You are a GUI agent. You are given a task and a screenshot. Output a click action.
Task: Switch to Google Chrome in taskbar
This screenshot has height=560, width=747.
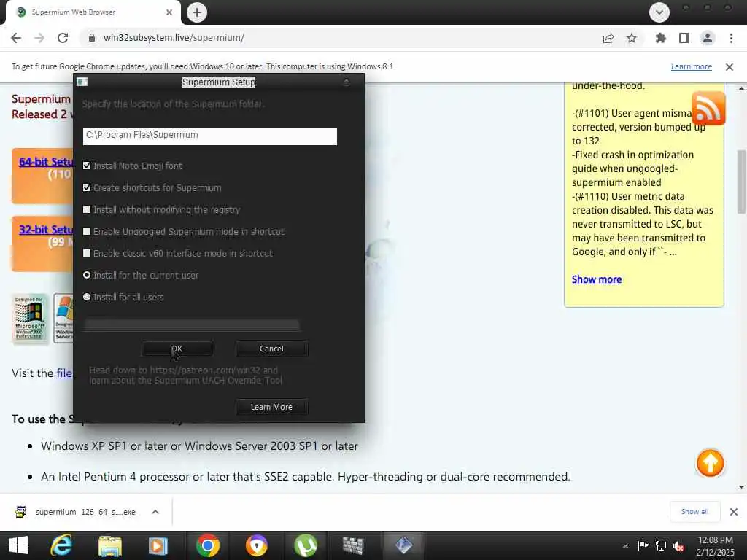click(x=208, y=545)
